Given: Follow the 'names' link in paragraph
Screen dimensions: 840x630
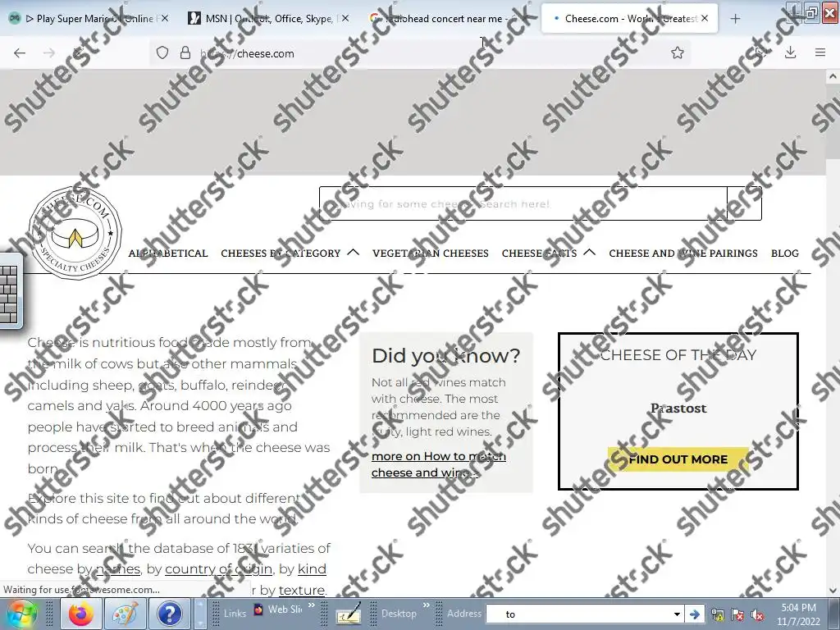Looking at the screenshot, I should [118, 569].
